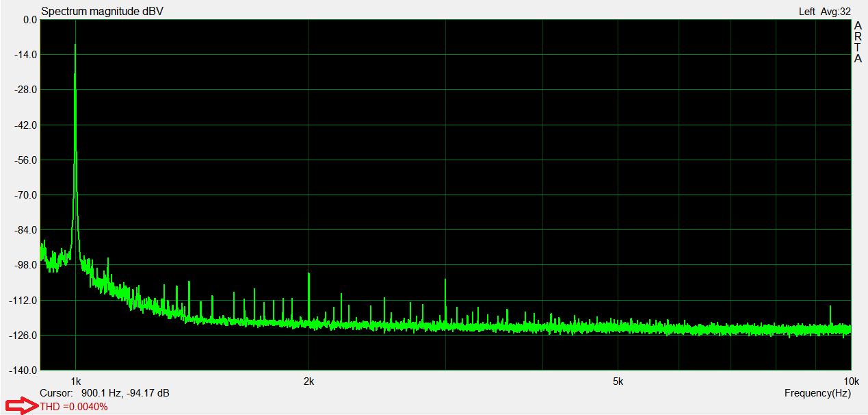Click the ARTA vertical label
This screenshot has width=868, height=415.
(x=858, y=42)
